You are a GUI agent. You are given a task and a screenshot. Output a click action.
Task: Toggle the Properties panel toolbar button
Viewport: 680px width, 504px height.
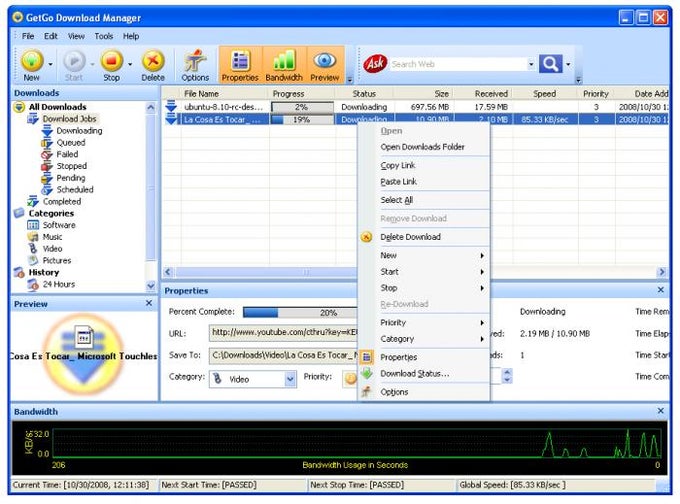pyautogui.click(x=240, y=65)
